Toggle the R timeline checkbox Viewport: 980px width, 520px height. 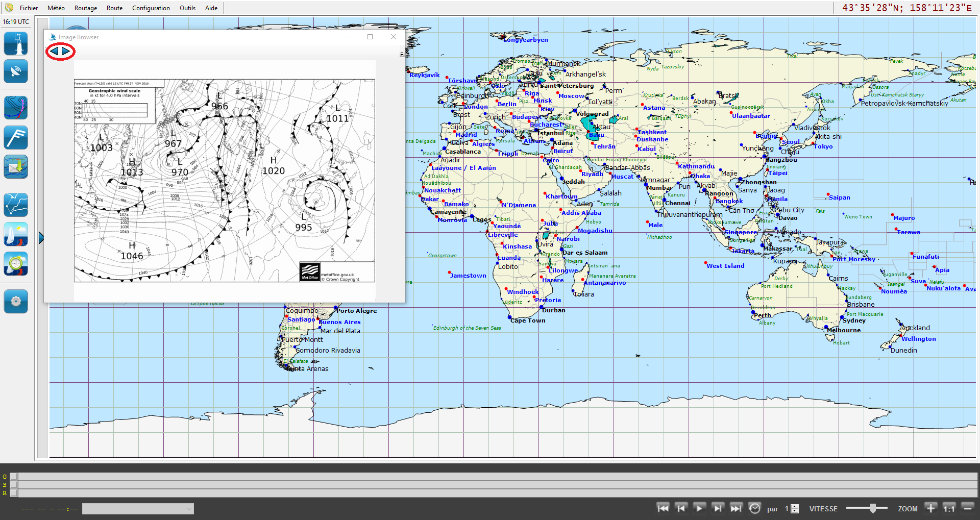tap(14, 493)
